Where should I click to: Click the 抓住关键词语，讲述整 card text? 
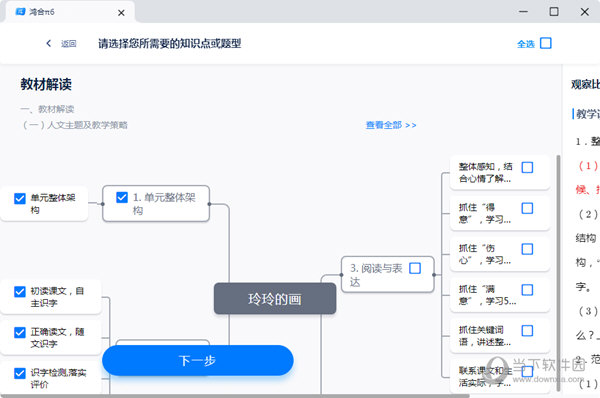pos(484,336)
